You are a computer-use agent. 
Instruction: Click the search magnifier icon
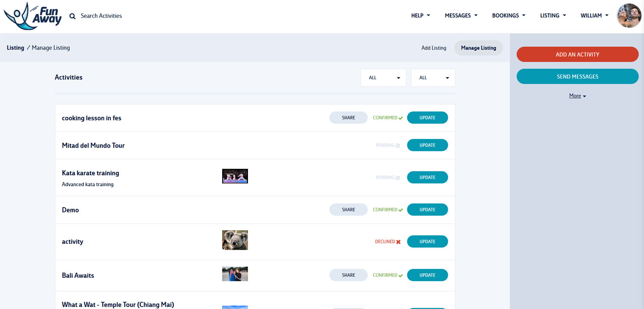pyautogui.click(x=72, y=16)
